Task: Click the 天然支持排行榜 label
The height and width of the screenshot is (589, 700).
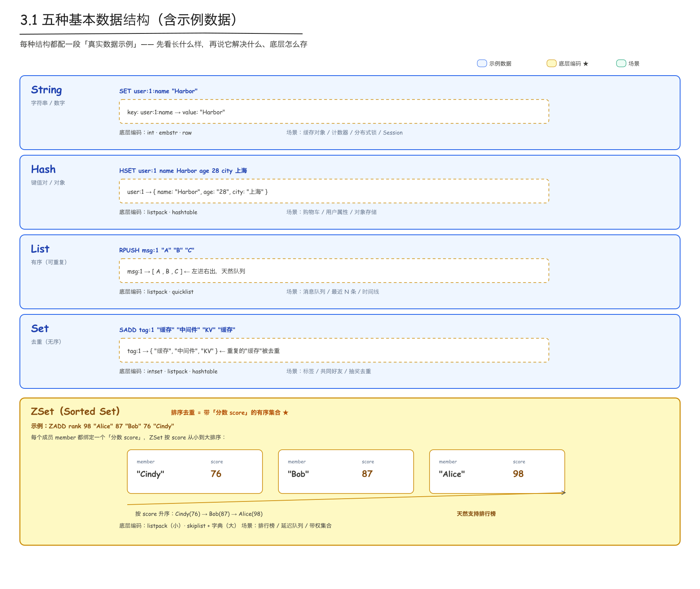Action: click(476, 514)
